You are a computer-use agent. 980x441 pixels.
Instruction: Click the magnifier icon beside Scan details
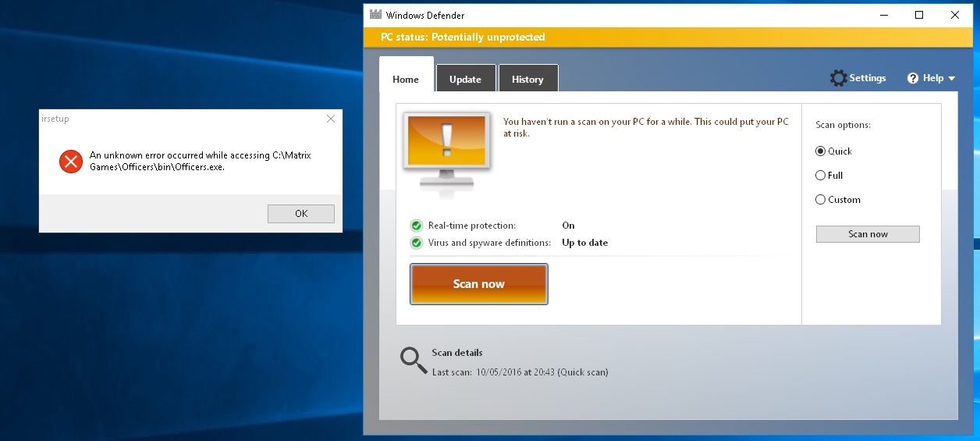414,360
